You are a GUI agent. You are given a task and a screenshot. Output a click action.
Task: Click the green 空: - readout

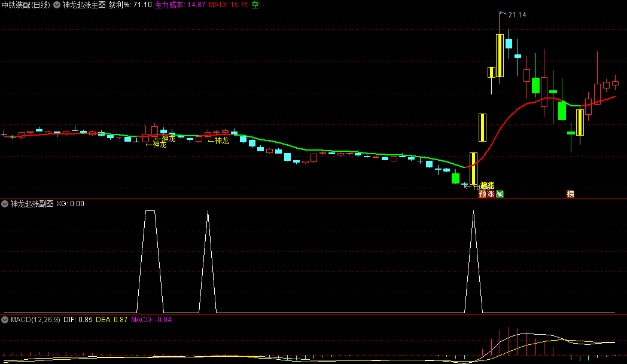[258, 5]
